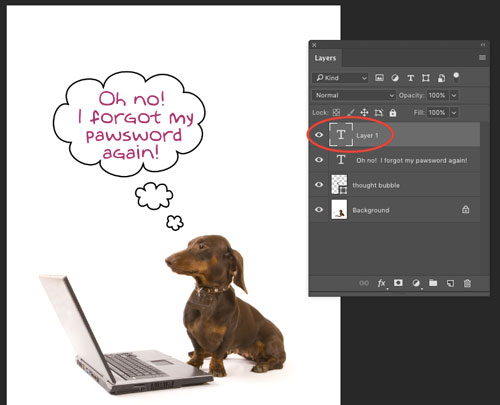Open the Normal blend mode dropdown
Image resolution: width=500 pixels, height=405 pixels.
pos(354,95)
